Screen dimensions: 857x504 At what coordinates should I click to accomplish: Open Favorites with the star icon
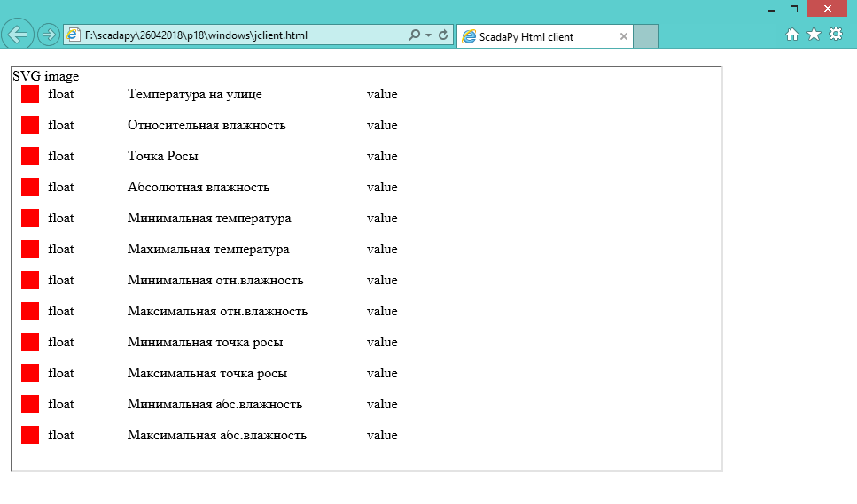pos(814,35)
